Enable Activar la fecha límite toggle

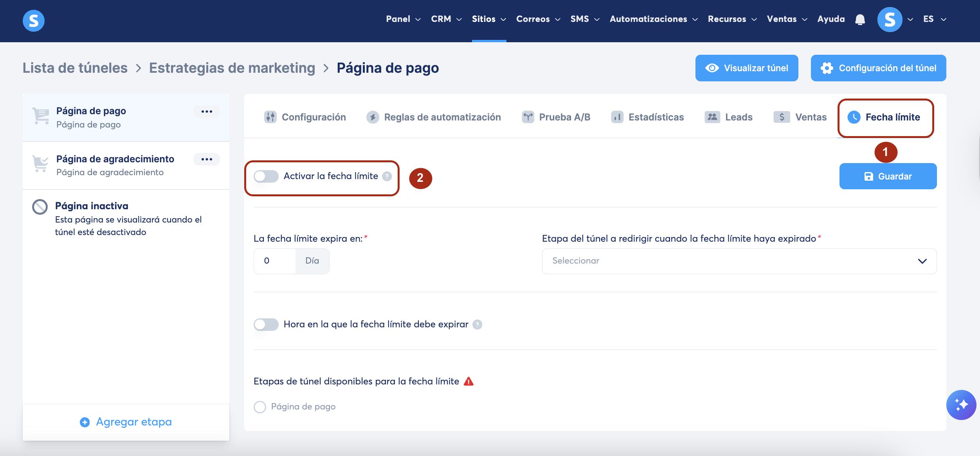(x=266, y=176)
